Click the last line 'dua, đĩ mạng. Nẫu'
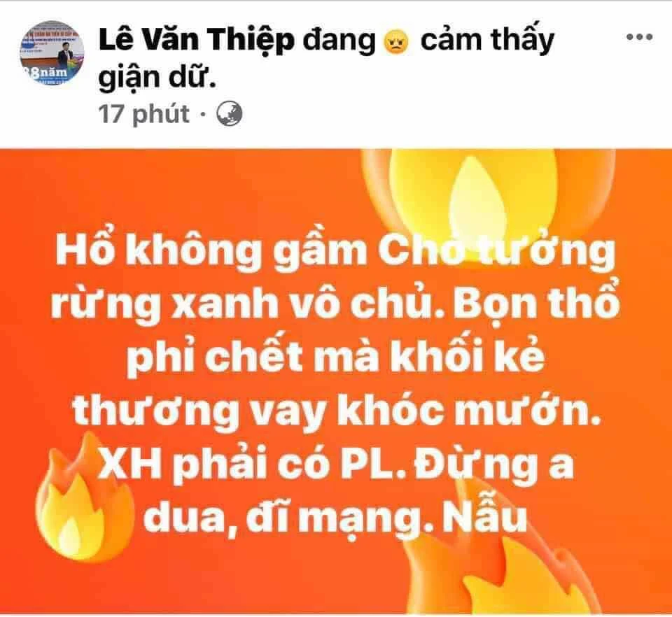 335,517
